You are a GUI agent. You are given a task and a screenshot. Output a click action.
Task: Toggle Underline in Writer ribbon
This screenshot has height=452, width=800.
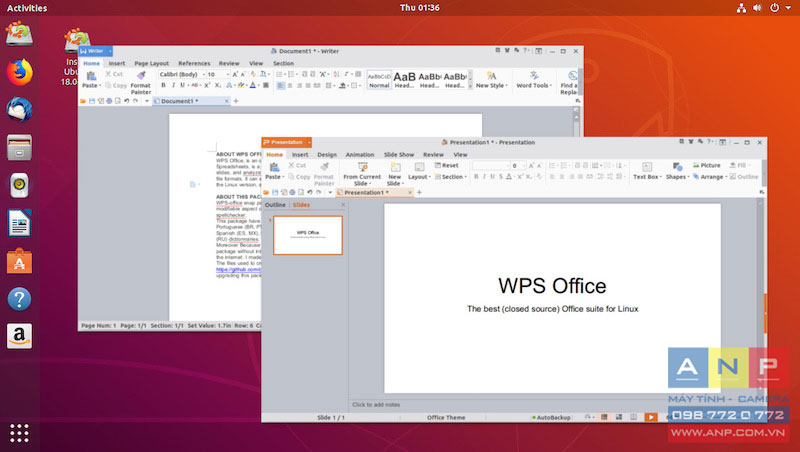pos(182,85)
